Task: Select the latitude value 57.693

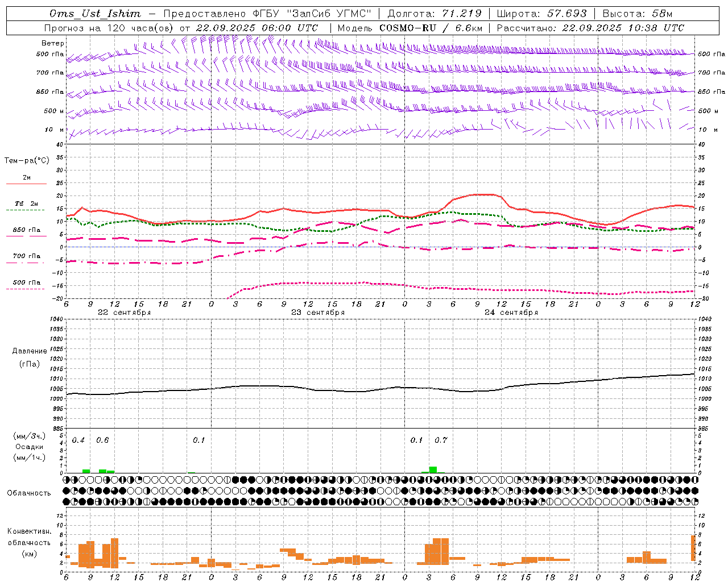Action: (x=566, y=14)
